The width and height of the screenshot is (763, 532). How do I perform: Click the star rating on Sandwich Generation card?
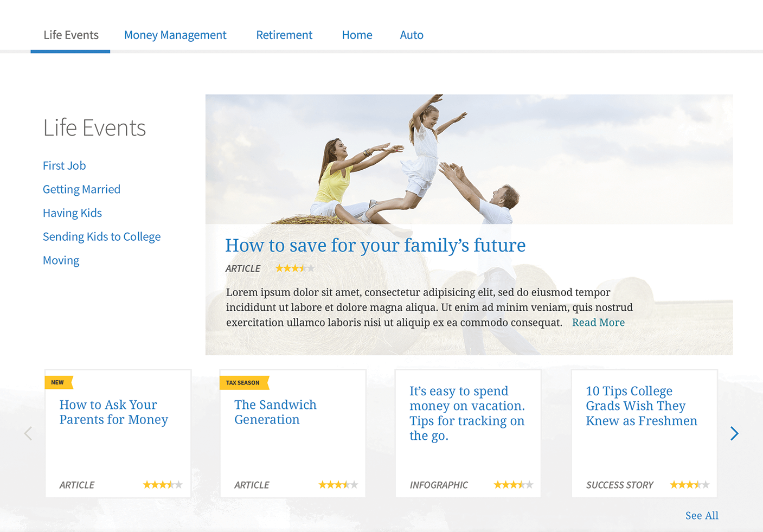(x=338, y=485)
